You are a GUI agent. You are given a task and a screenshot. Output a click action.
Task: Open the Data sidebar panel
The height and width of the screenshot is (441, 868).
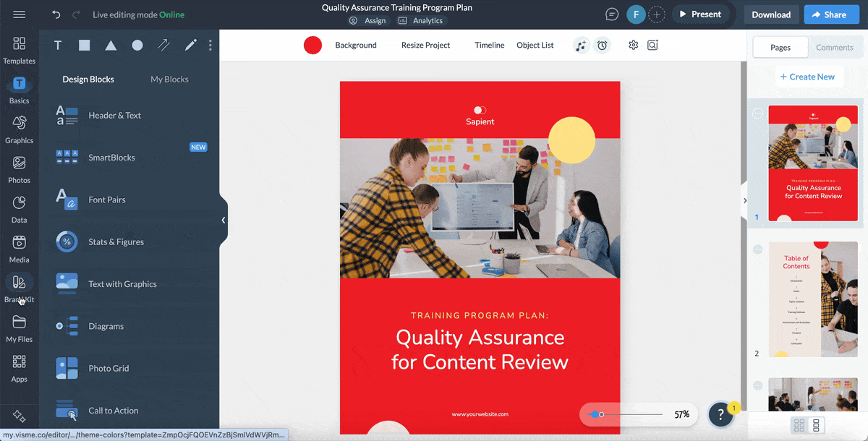(x=20, y=210)
